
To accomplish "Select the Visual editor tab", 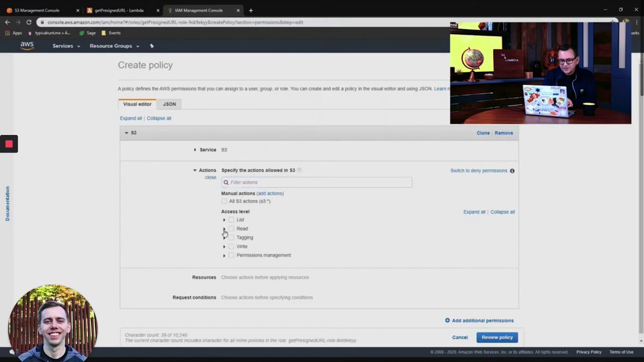I will 137,104.
